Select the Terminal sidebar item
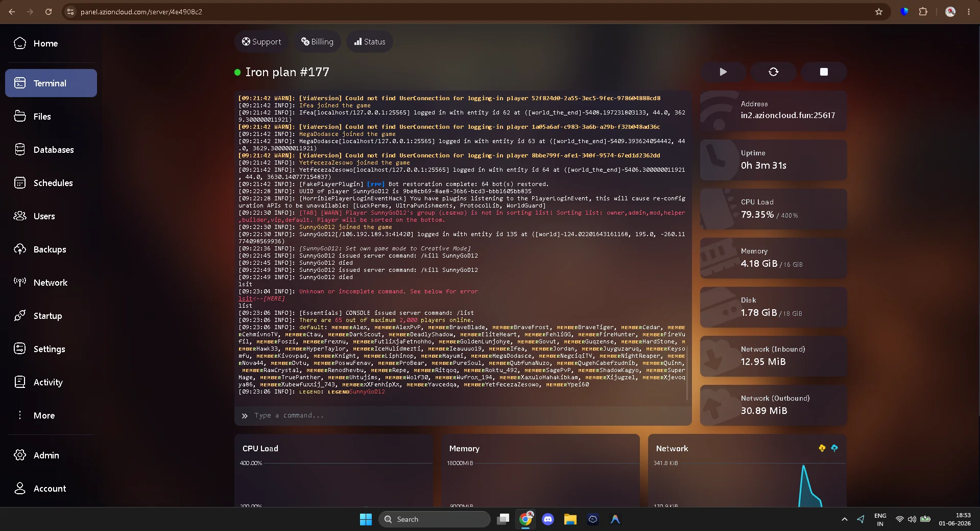The height and width of the screenshot is (531, 980). coord(51,83)
